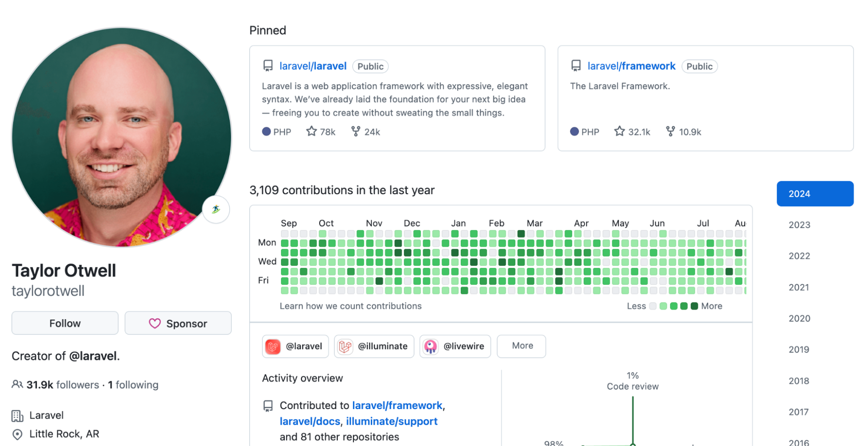Click the Little Rock, AR location text
The image size is (868, 446).
[x=64, y=434]
